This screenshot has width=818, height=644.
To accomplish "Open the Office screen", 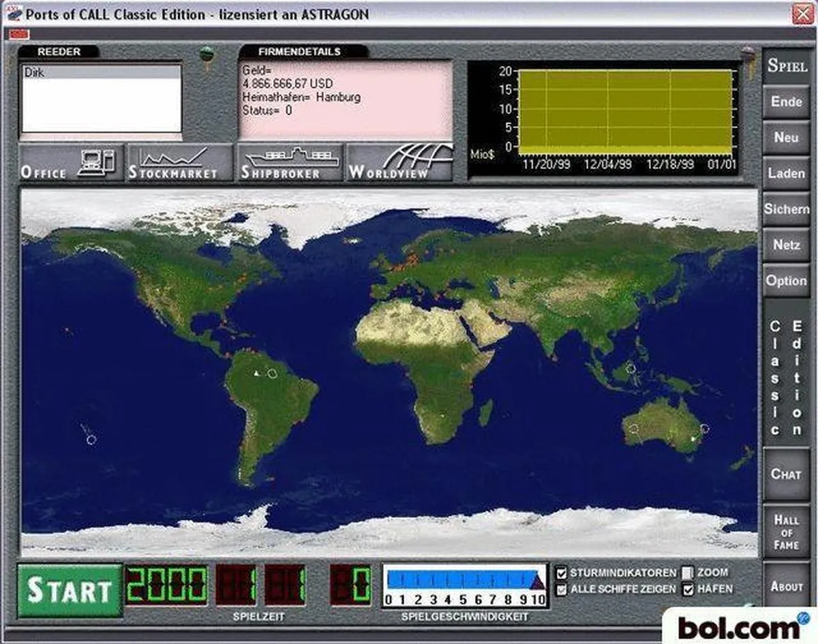I will [x=72, y=163].
